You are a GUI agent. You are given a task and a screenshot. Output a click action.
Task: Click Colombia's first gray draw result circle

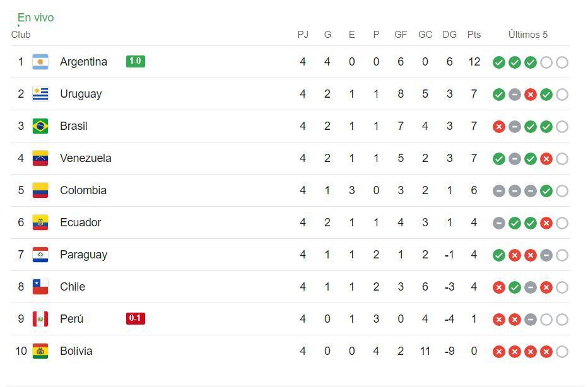click(x=499, y=191)
